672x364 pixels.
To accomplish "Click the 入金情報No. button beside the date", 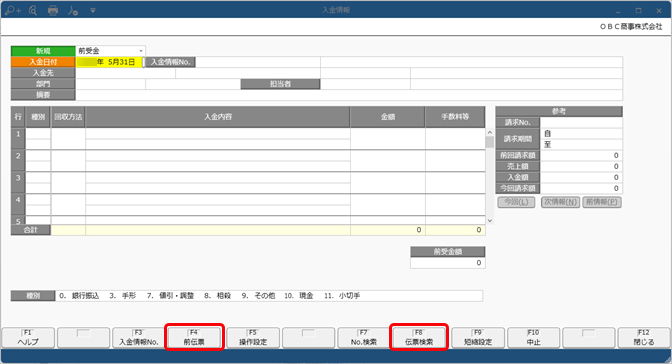I will coord(170,62).
